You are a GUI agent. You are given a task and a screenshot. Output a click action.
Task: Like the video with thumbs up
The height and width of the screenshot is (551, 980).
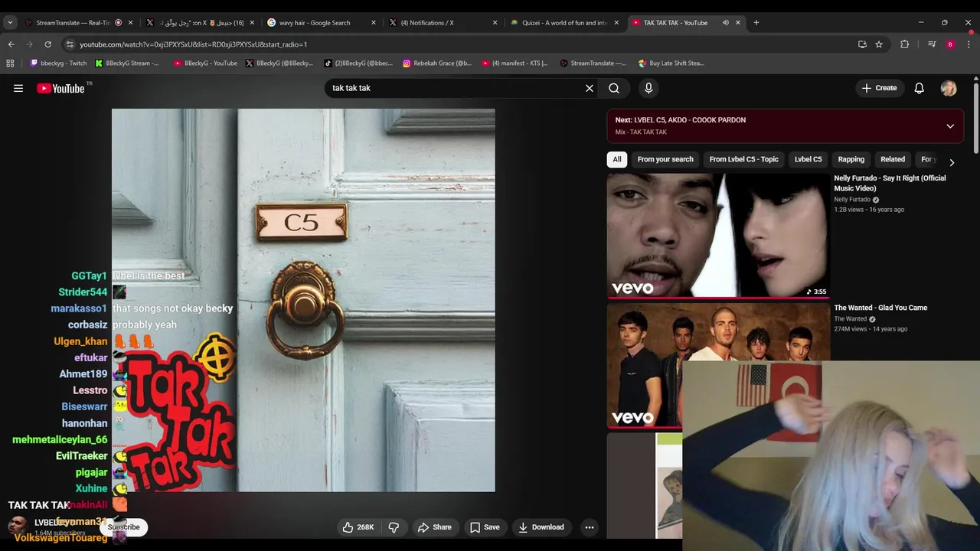click(358, 527)
